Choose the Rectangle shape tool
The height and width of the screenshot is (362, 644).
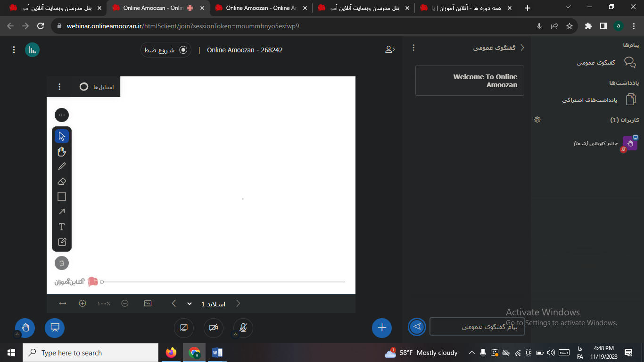pyautogui.click(x=62, y=197)
